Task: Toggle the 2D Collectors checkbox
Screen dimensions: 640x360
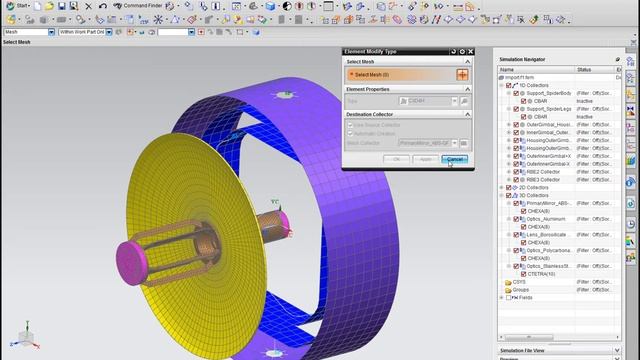Action: click(x=509, y=188)
